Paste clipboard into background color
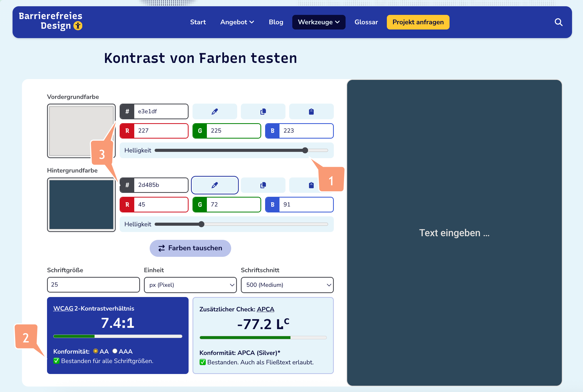Viewport: 583px width, 392px height. (x=311, y=185)
